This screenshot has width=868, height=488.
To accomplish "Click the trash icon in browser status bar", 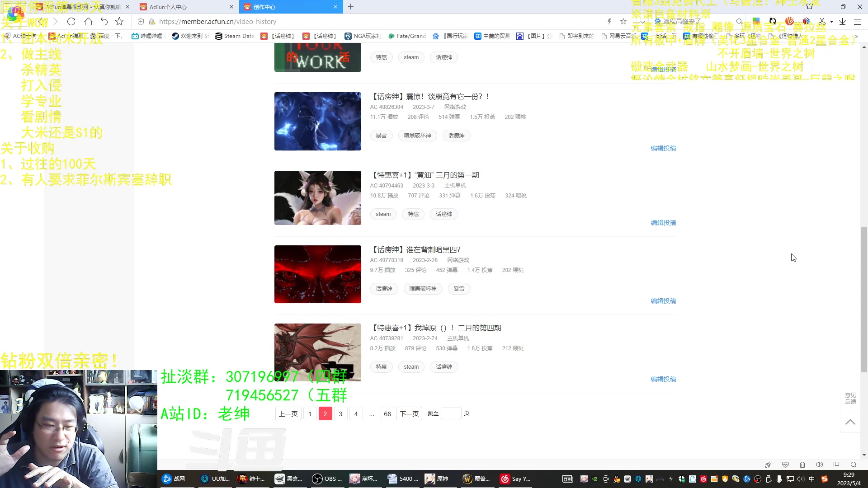I will point(802,465).
